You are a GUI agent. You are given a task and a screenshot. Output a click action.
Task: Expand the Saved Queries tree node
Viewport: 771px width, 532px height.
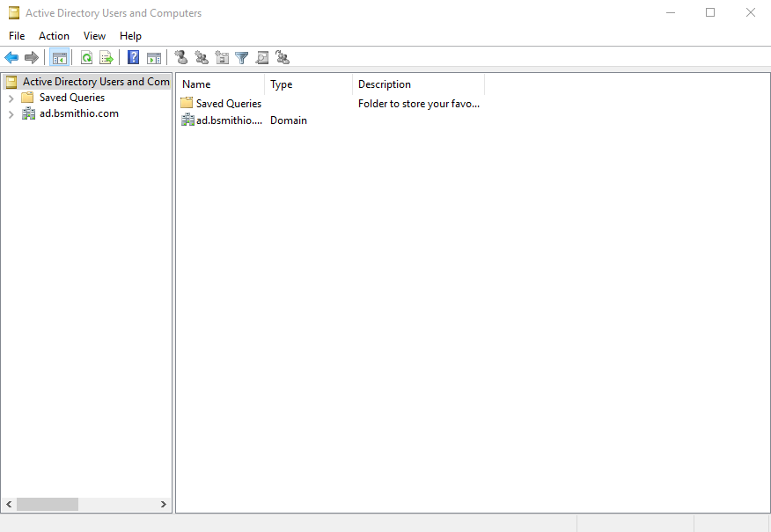(11, 98)
